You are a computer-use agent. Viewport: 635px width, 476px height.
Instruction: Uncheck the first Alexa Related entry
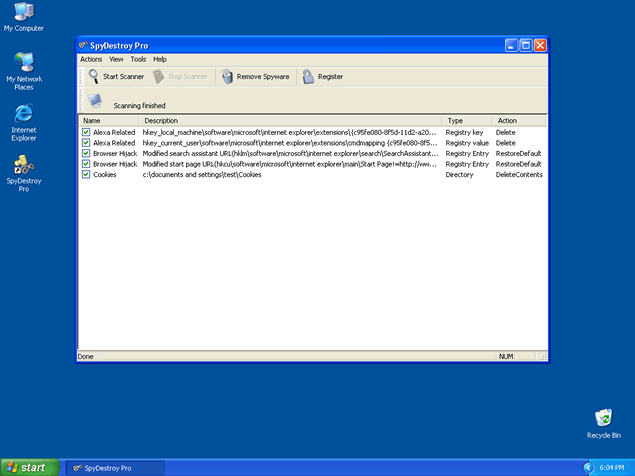pos(86,131)
